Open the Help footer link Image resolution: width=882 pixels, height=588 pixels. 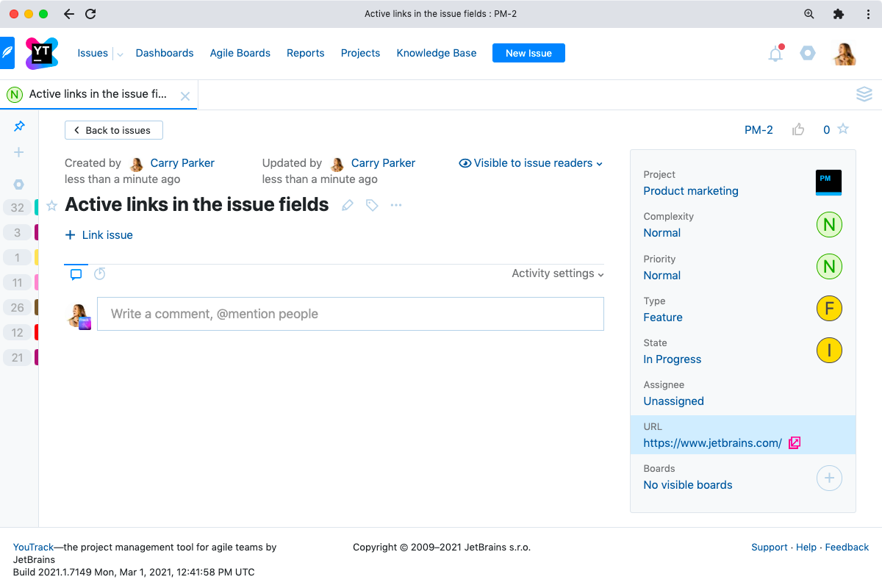[x=806, y=547]
